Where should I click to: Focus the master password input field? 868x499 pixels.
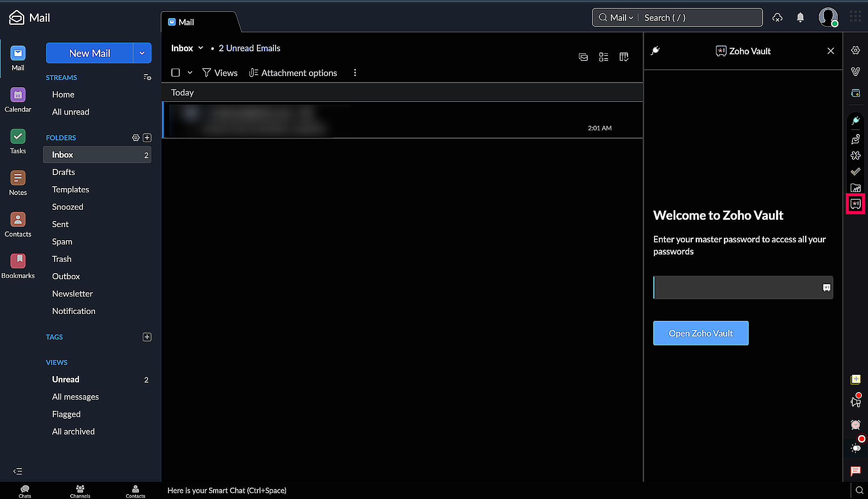743,288
